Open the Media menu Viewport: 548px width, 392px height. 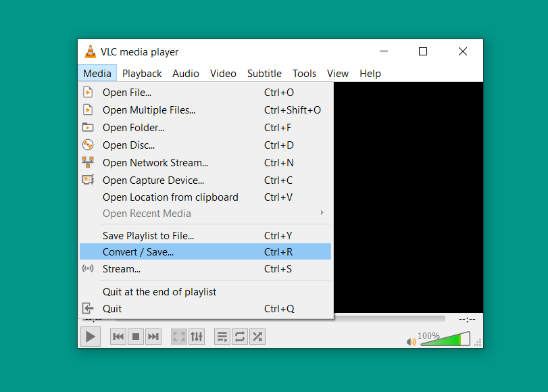97,74
